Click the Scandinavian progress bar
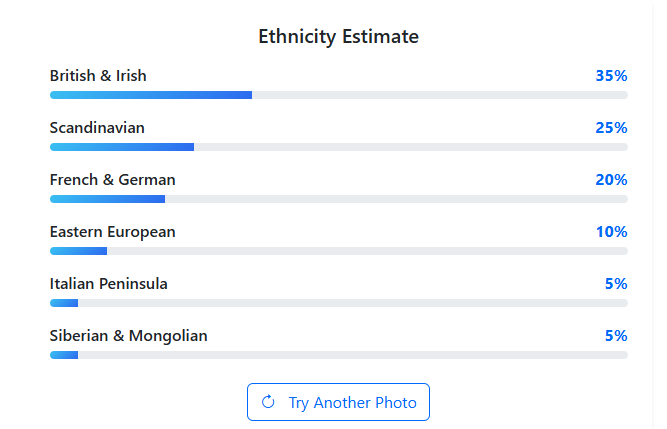 pos(338,147)
